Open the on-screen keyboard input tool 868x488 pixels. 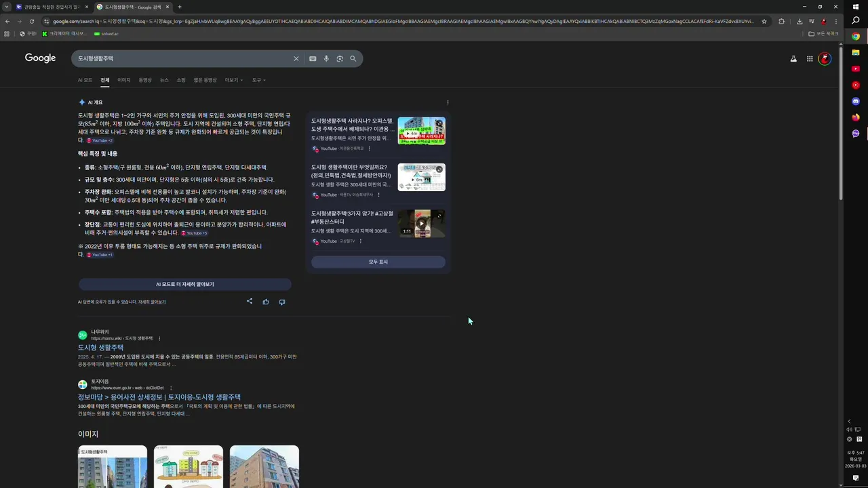point(313,59)
